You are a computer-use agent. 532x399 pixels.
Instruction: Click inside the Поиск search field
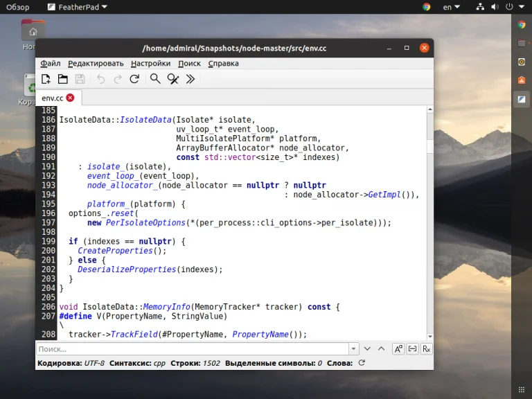coord(194,348)
